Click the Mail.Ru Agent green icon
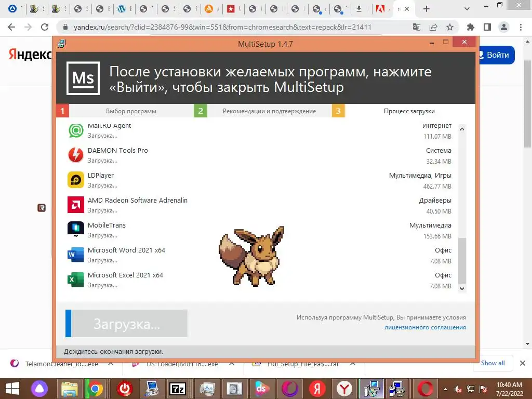The width and height of the screenshot is (532, 399). pyautogui.click(x=76, y=130)
